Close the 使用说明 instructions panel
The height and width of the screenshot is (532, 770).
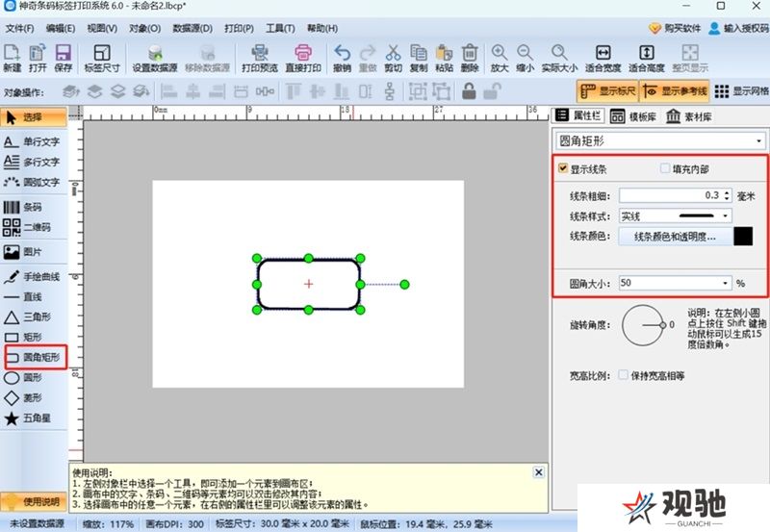pyautogui.click(x=539, y=472)
